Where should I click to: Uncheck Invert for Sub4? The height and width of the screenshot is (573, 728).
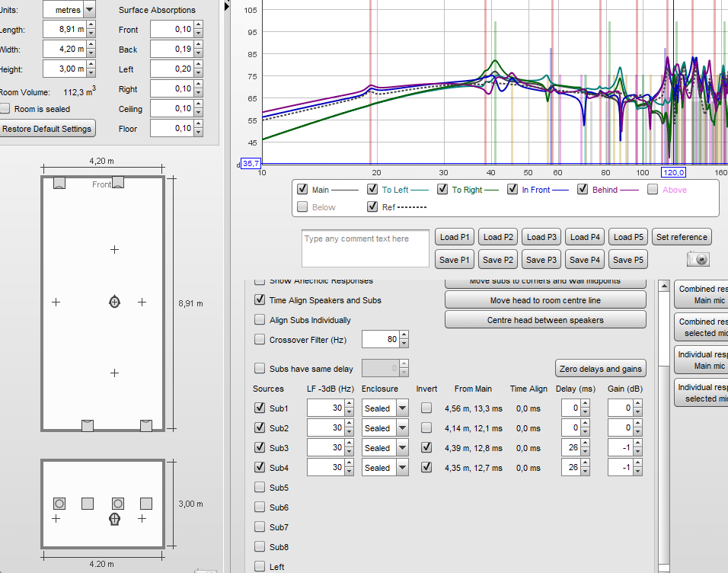point(426,467)
